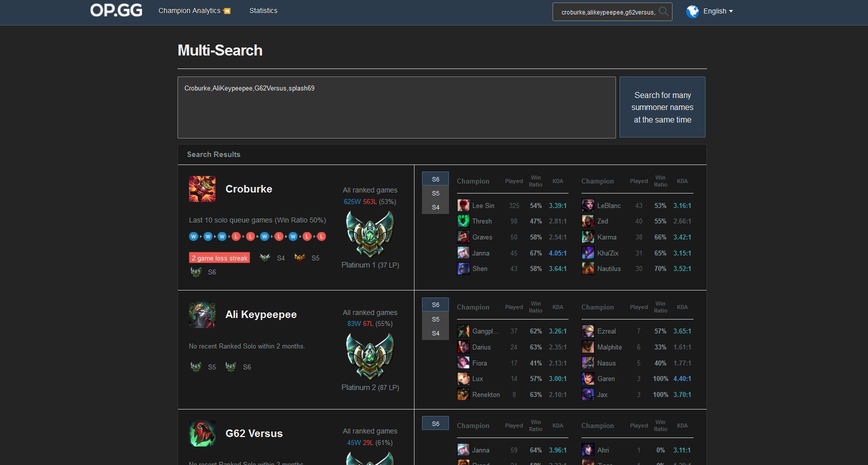Open the Croburke summoner name link
This screenshot has height=465, width=868.
249,189
